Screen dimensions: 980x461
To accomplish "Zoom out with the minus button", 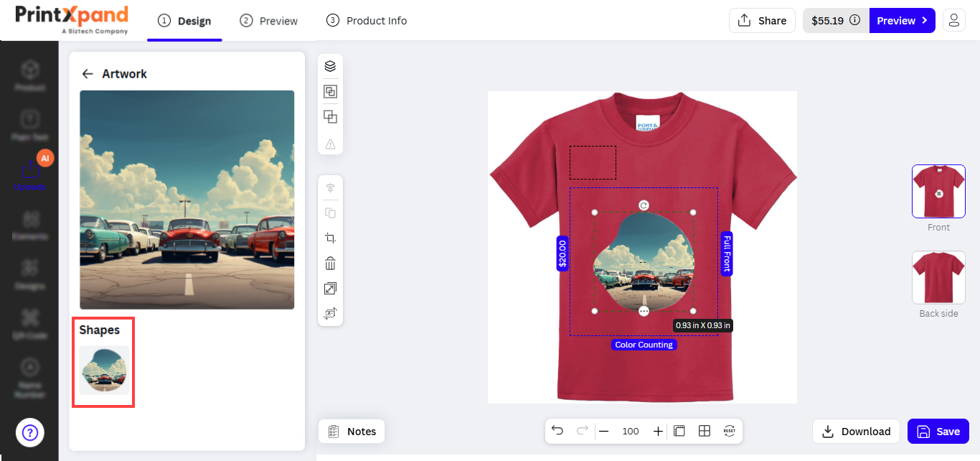I will pos(604,431).
